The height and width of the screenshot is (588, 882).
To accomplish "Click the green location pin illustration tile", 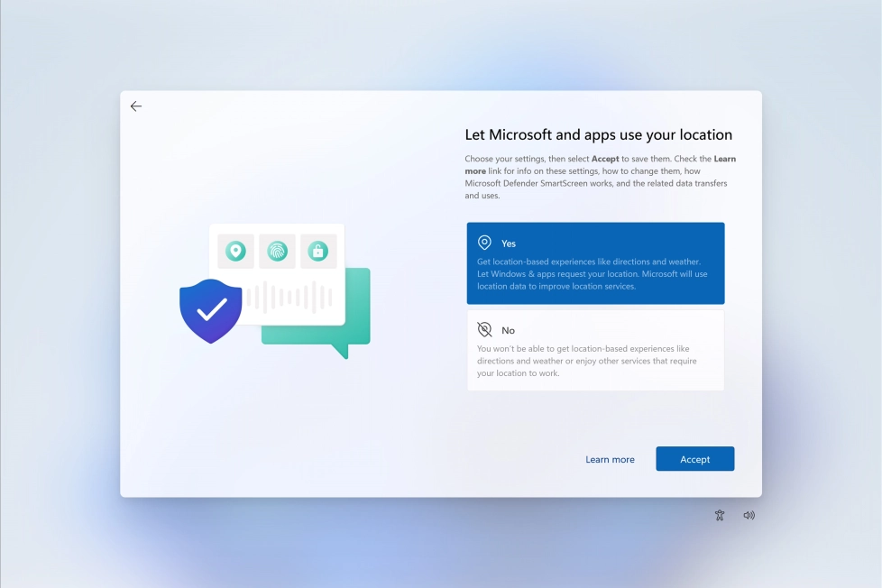I will (235, 251).
